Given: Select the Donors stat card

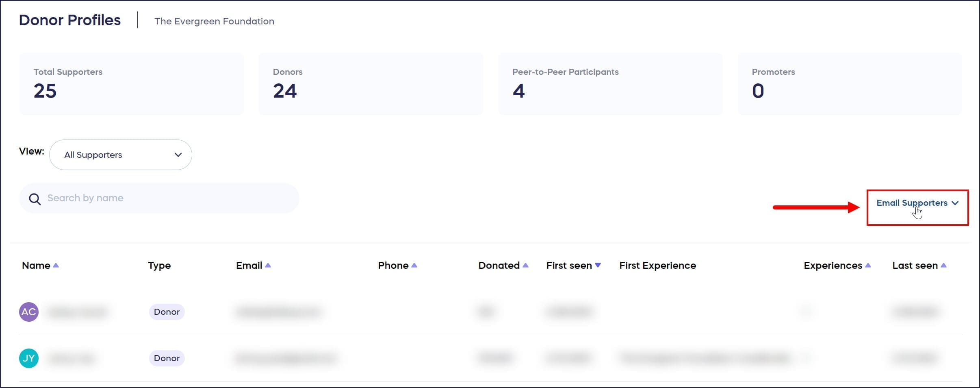Looking at the screenshot, I should coord(371,84).
